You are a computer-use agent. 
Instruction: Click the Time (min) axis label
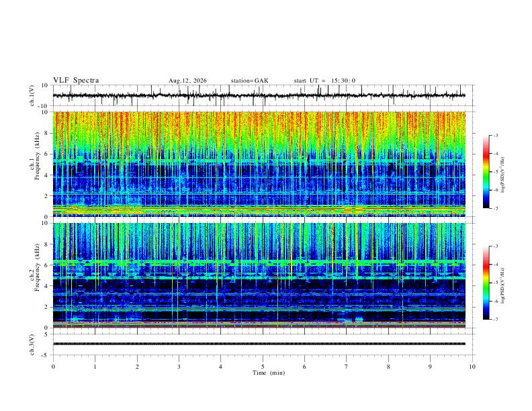(x=269, y=373)
